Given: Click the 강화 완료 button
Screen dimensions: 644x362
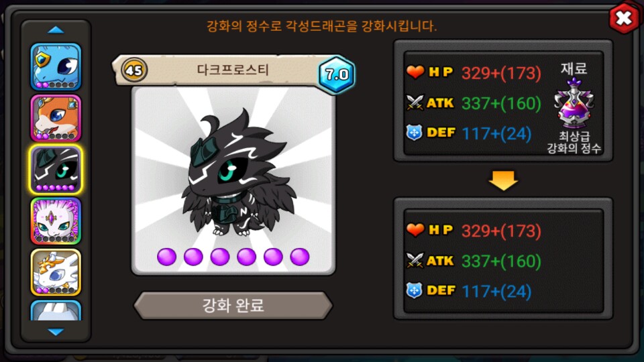Looking at the screenshot, I should [233, 306].
